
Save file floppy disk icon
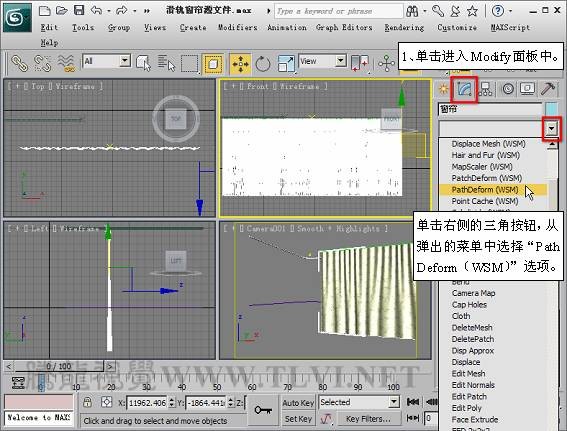point(79,10)
